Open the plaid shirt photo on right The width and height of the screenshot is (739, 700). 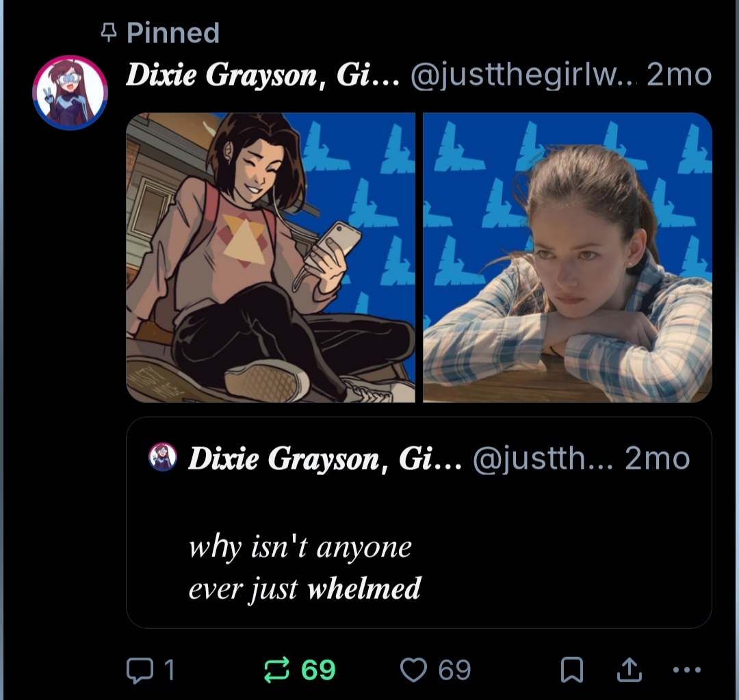tap(567, 257)
